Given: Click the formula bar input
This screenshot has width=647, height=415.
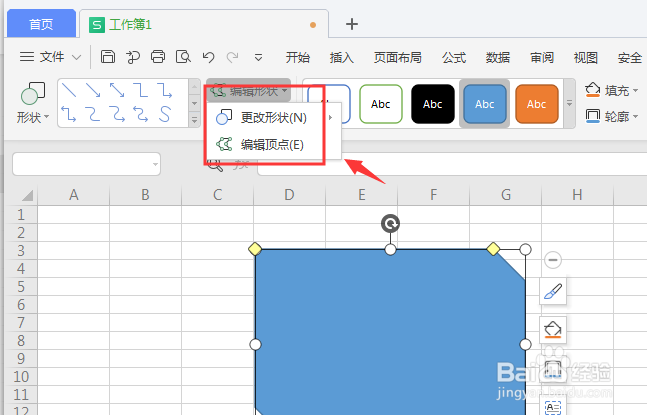Looking at the screenshot, I should 452,164.
